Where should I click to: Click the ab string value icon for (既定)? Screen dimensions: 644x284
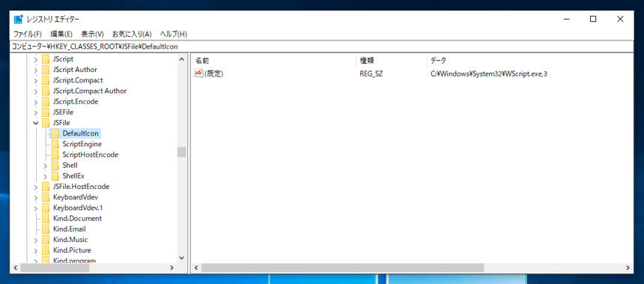click(198, 73)
